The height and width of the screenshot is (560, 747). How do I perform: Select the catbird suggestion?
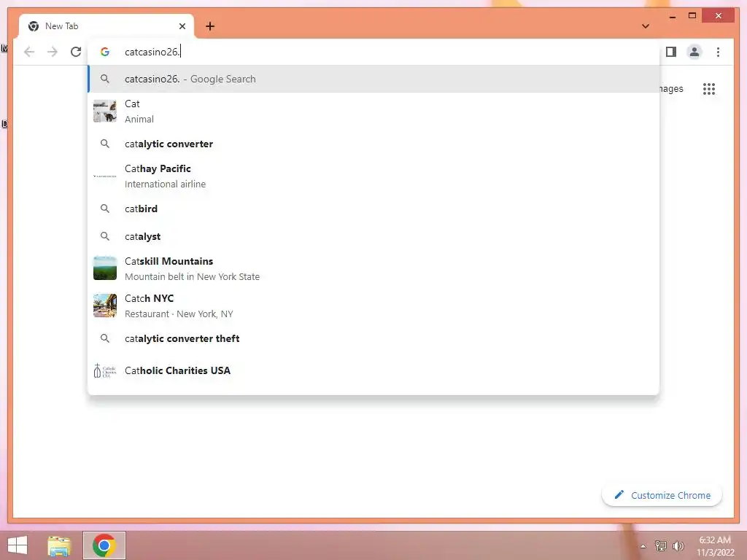point(373,209)
